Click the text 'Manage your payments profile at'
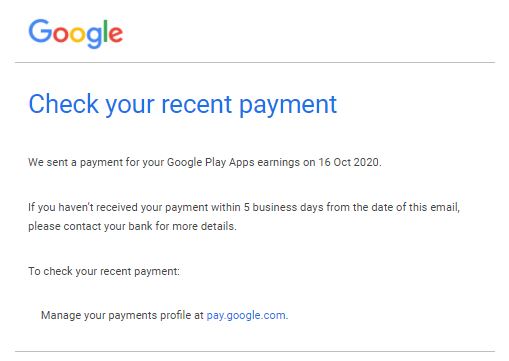This screenshot has height=361, width=509. coord(122,315)
